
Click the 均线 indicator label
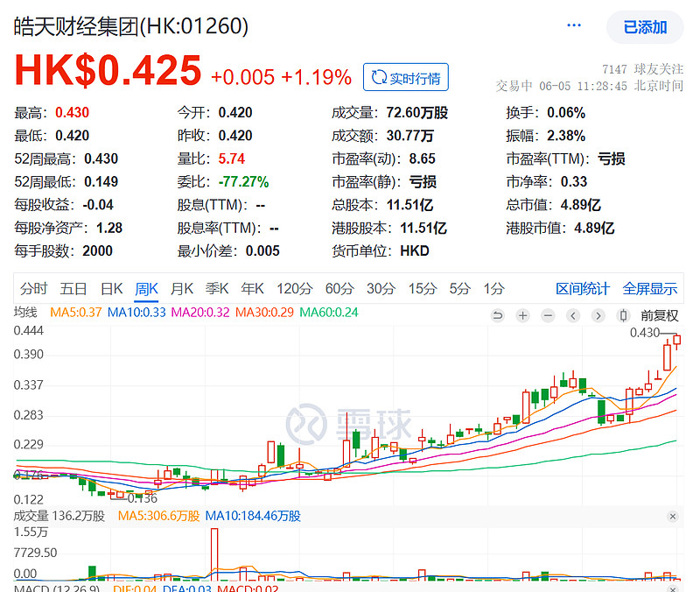(25, 313)
